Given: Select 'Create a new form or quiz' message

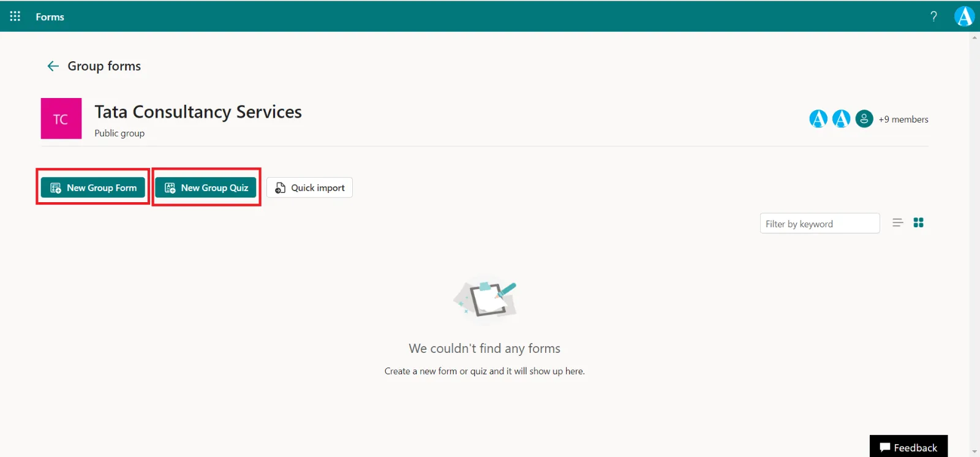Looking at the screenshot, I should [x=484, y=371].
